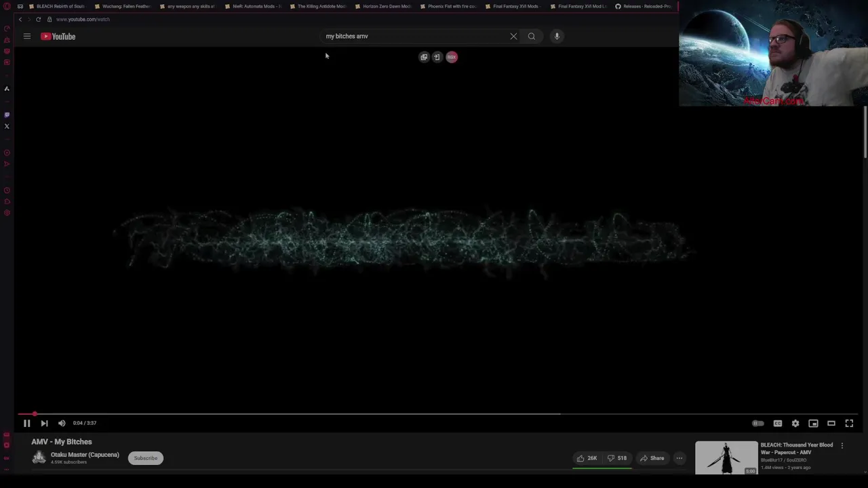This screenshot has width=868, height=488.
Task: Open the BLEACH Papercut AMV thumbnail
Action: coord(726,458)
